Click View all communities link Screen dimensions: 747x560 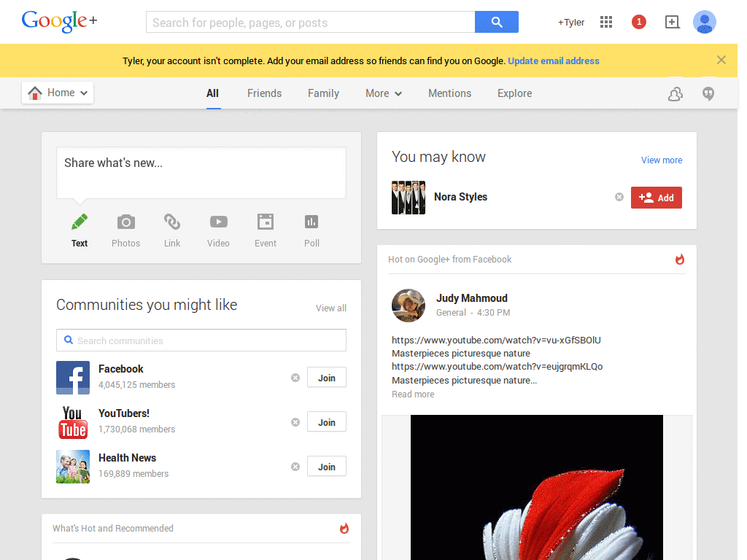(x=331, y=308)
